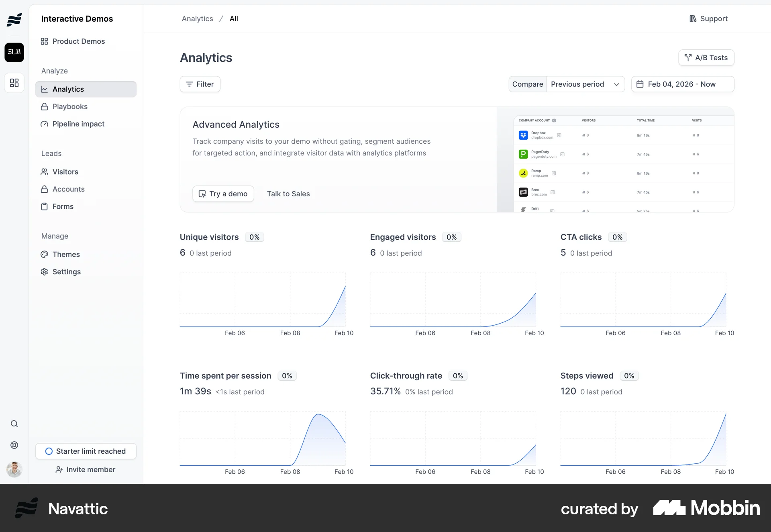Click Talk to Sales
Screen dimensions: 771x532
(x=288, y=194)
